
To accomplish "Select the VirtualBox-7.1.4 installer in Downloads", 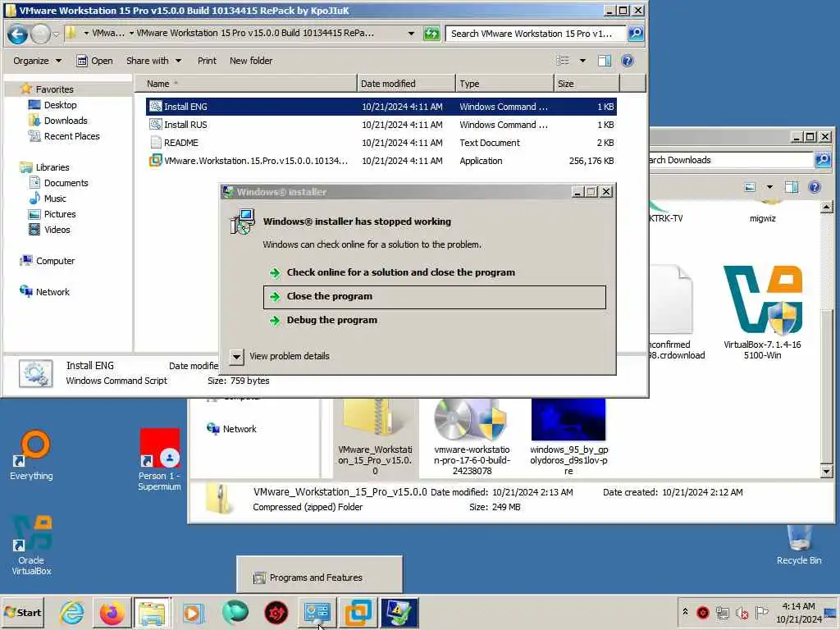I will [762, 313].
